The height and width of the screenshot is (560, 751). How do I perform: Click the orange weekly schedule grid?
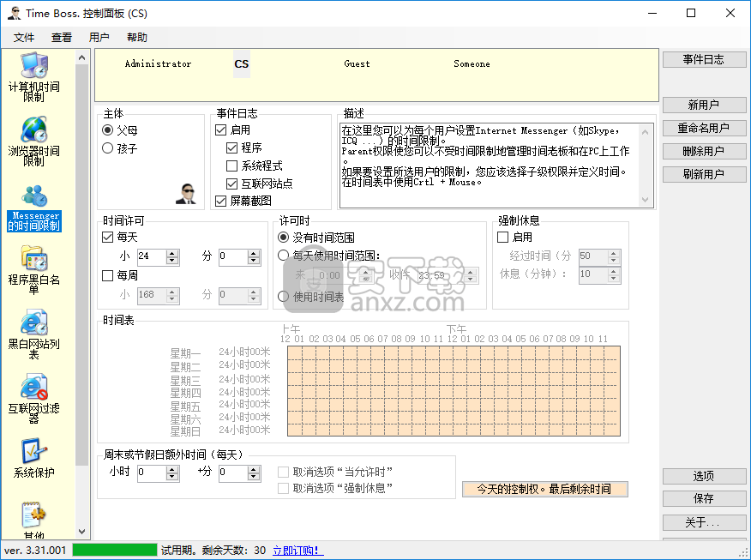tap(454, 391)
